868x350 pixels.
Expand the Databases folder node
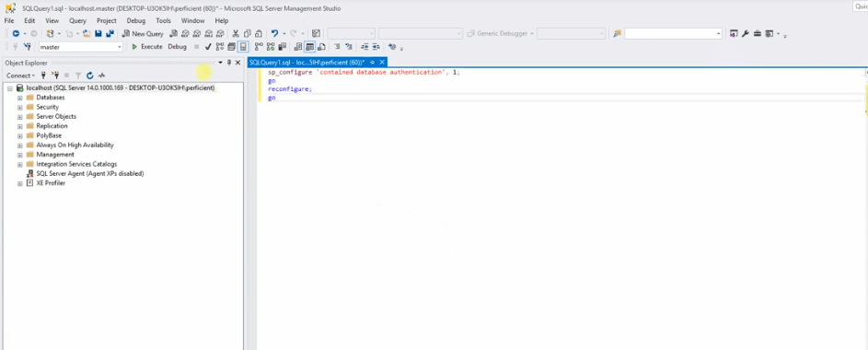point(20,98)
